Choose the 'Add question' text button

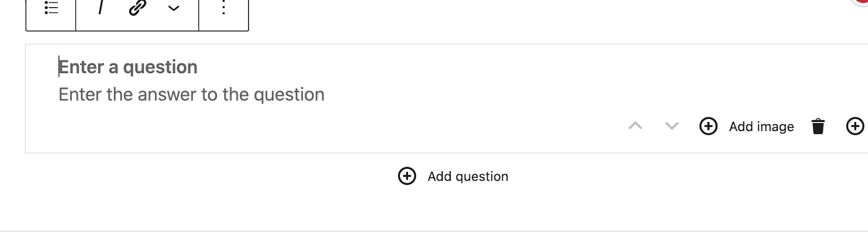468,177
